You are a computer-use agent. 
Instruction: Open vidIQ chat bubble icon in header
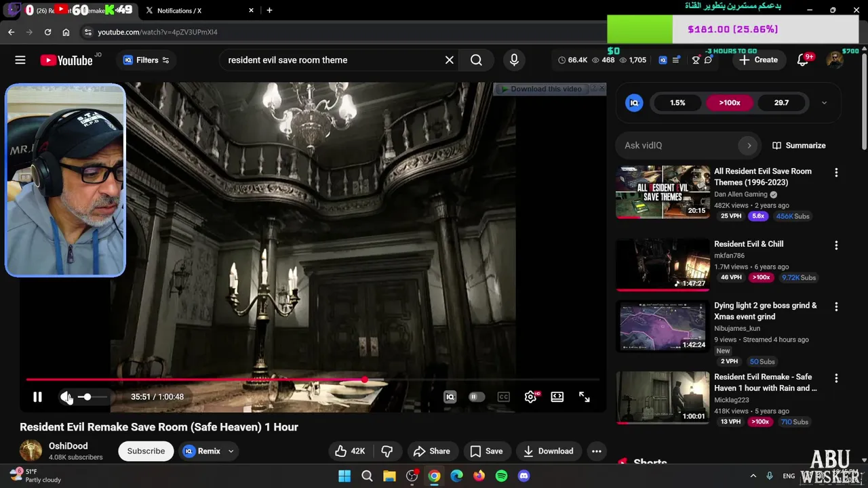708,60
